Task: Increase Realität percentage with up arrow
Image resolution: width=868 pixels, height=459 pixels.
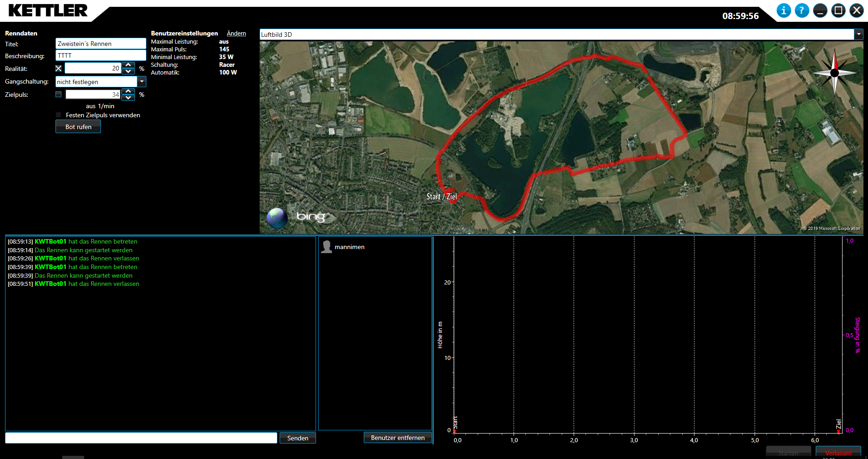Action: tap(129, 65)
